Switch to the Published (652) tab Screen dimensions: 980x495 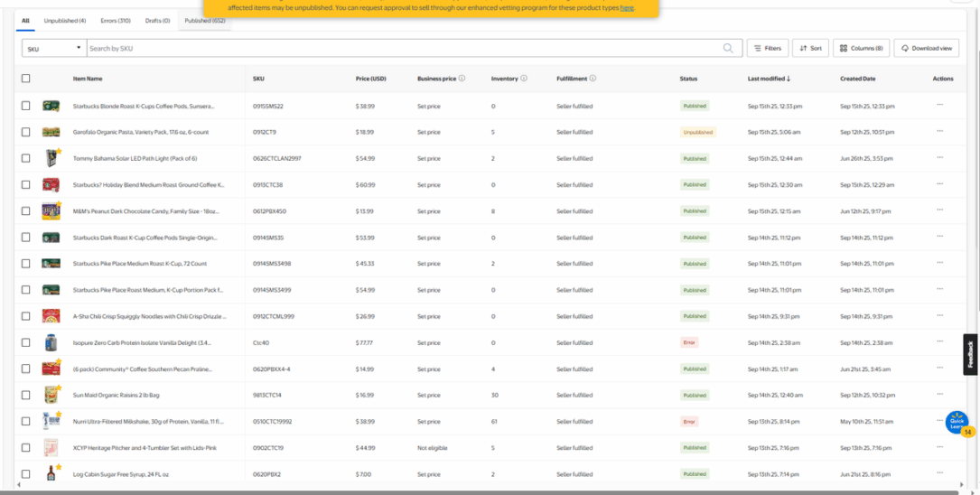(x=204, y=20)
